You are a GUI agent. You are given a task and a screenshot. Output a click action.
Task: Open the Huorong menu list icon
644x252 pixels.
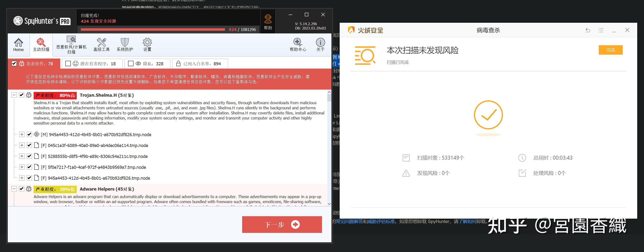(601, 30)
